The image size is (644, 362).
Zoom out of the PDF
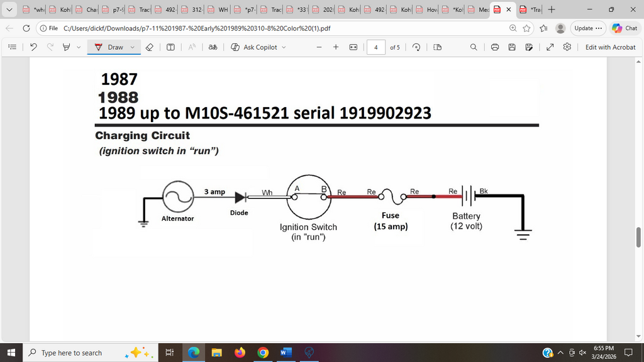pyautogui.click(x=319, y=47)
